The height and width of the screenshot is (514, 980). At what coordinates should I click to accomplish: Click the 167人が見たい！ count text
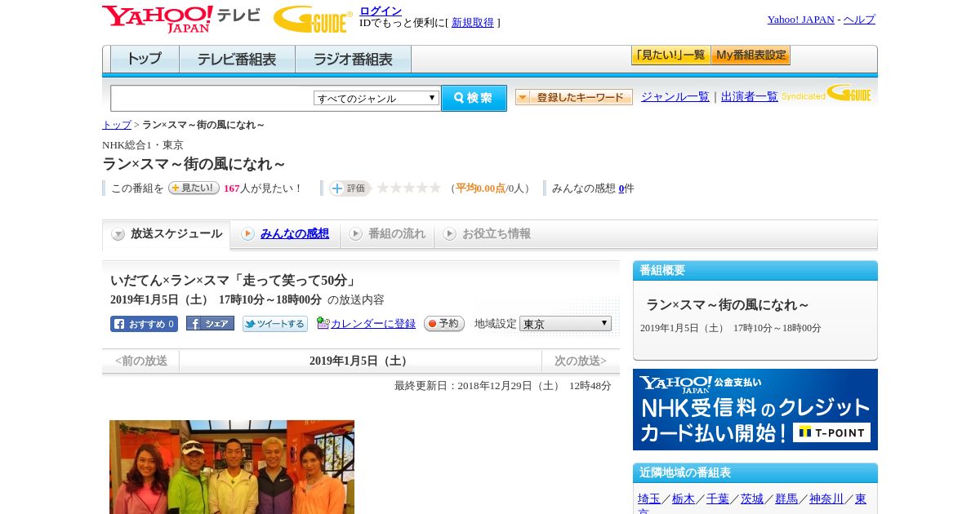click(263, 188)
